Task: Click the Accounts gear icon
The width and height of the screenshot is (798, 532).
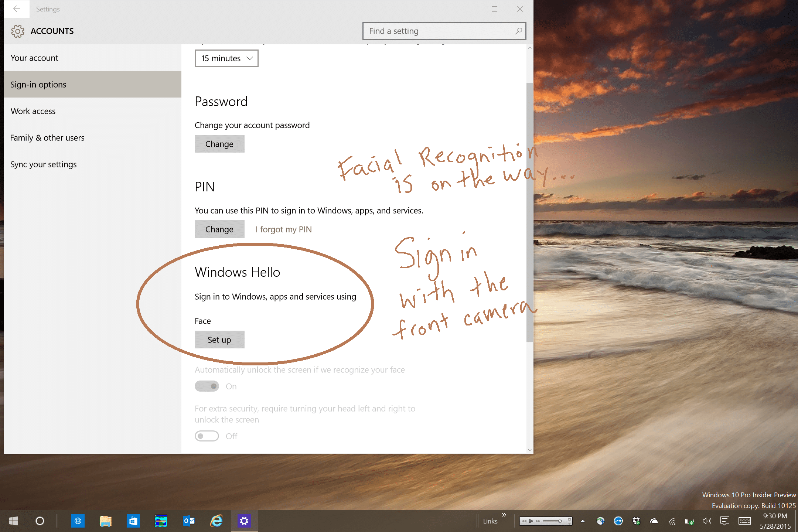Action: pos(17,31)
